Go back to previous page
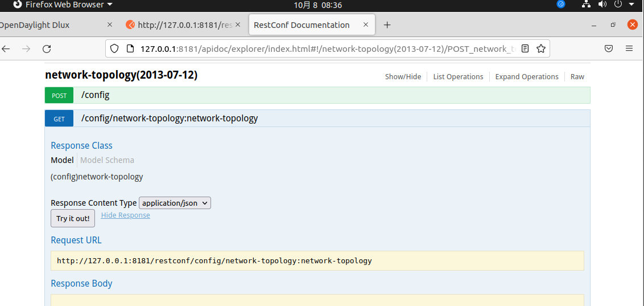Viewport: 644px width, 306px height. (6, 49)
